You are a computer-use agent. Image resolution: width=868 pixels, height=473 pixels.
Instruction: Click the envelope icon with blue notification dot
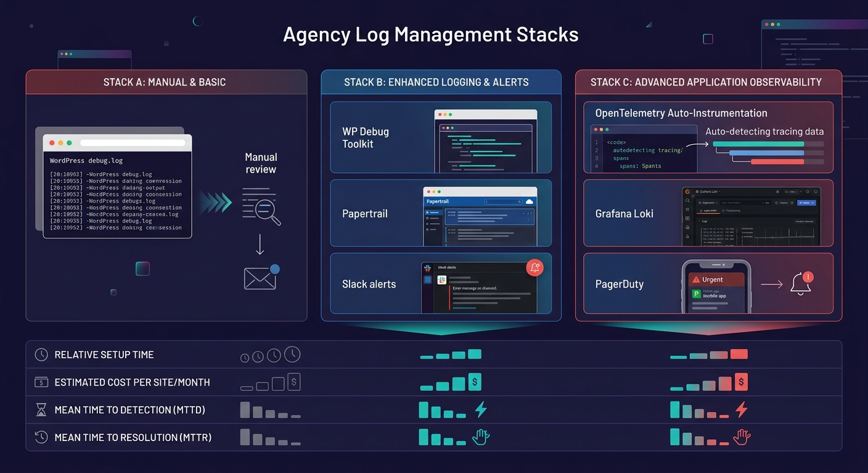[x=261, y=277]
